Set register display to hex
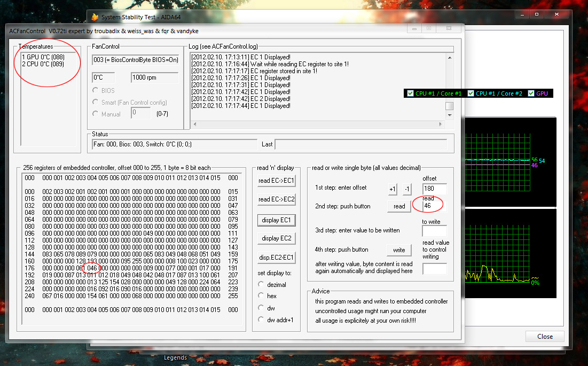Screen dimensions: 588x366 coord(261,295)
